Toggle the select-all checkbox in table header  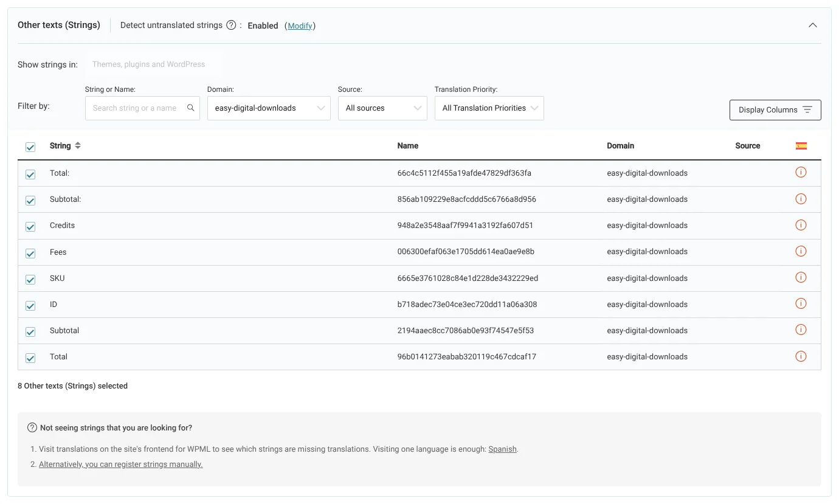coord(30,147)
